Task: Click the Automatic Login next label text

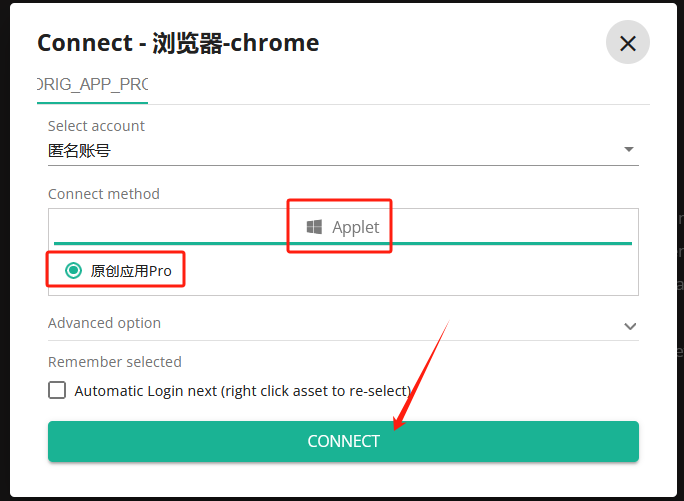Action: (242, 390)
